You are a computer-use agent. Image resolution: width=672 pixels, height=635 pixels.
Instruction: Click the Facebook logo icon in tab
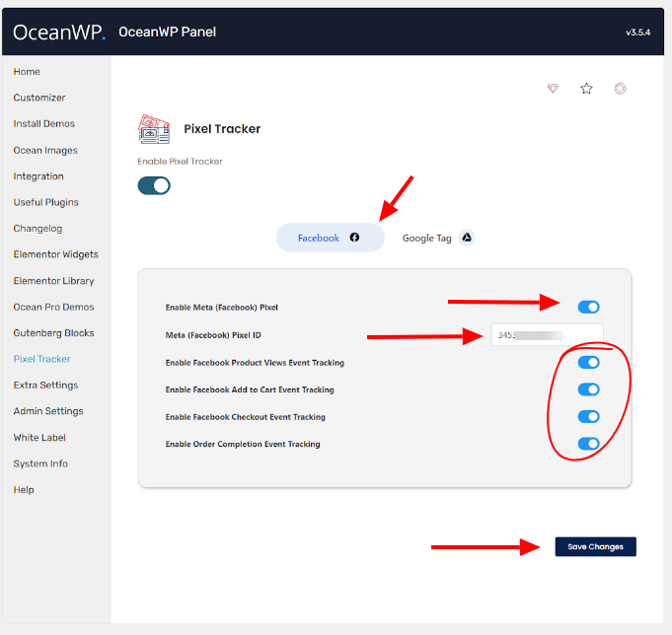(x=354, y=238)
